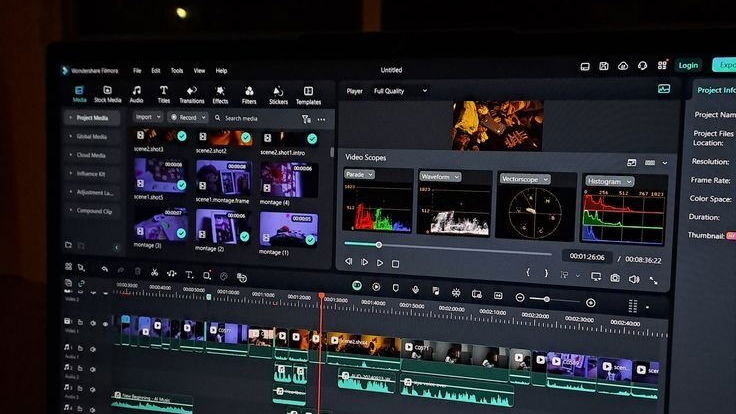The height and width of the screenshot is (414, 736).
Task: Open the Edit menu
Action: point(156,70)
